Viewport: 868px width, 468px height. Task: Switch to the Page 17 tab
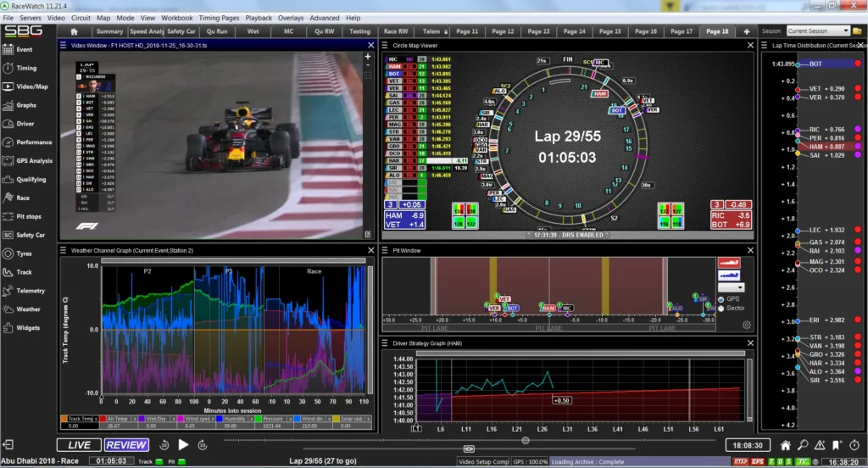pyautogui.click(x=682, y=31)
